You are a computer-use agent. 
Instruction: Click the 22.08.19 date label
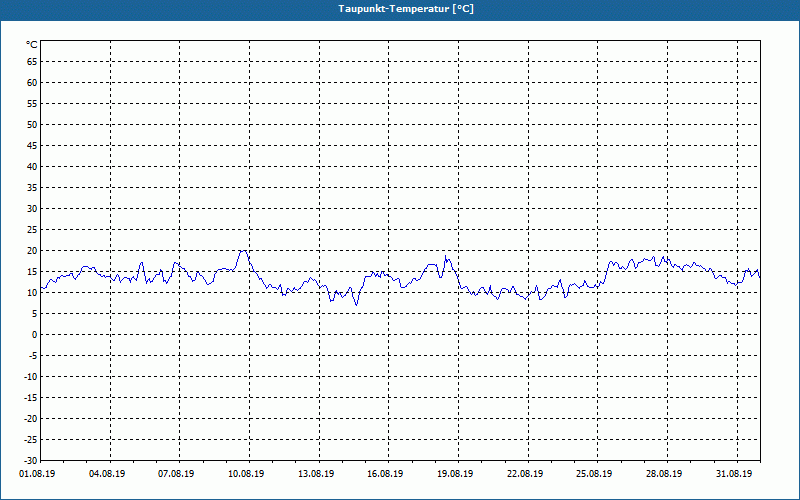pyautogui.click(x=526, y=474)
